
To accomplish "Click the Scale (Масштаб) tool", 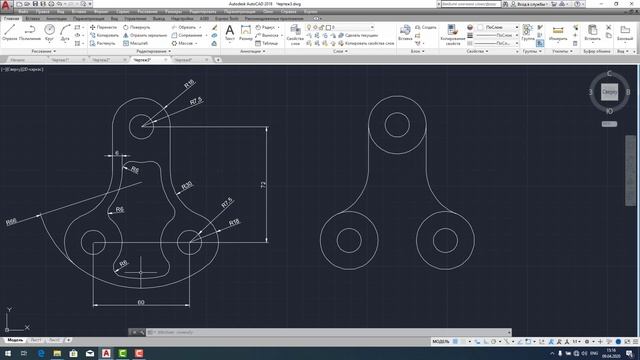I will 136,43.
